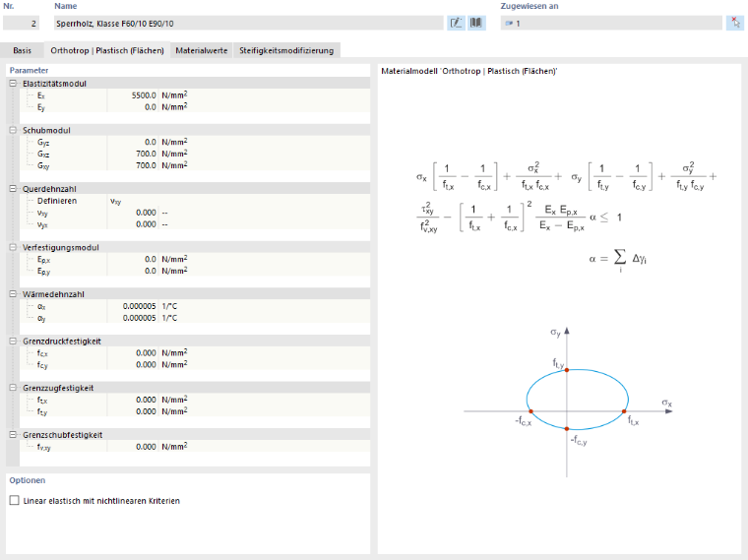Open the Materialwerte tab
The width and height of the screenshot is (748, 560).
[202, 50]
